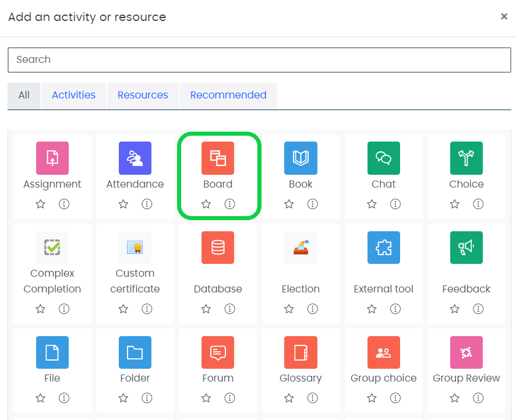Switch to the Resources tab
Screen dimensions: 516x420
coord(143,95)
